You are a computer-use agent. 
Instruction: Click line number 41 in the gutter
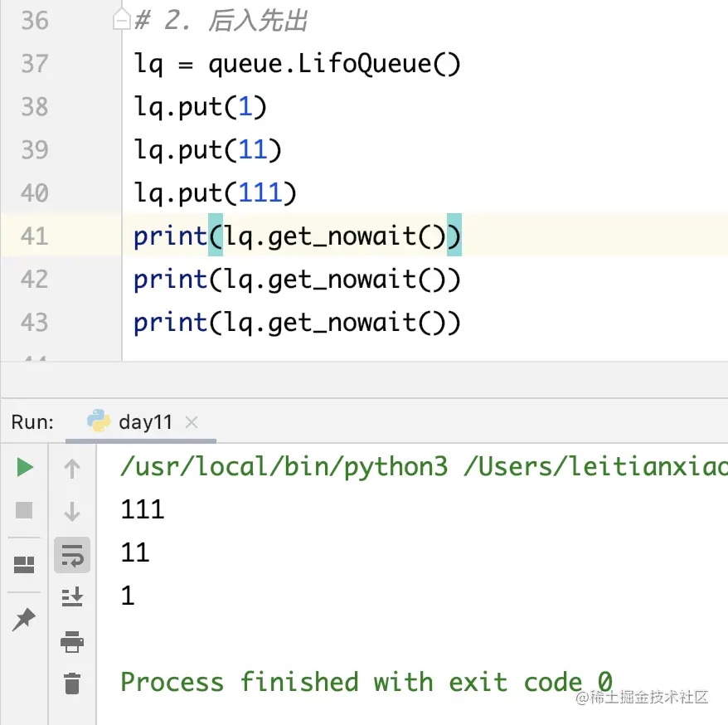pyautogui.click(x=34, y=236)
